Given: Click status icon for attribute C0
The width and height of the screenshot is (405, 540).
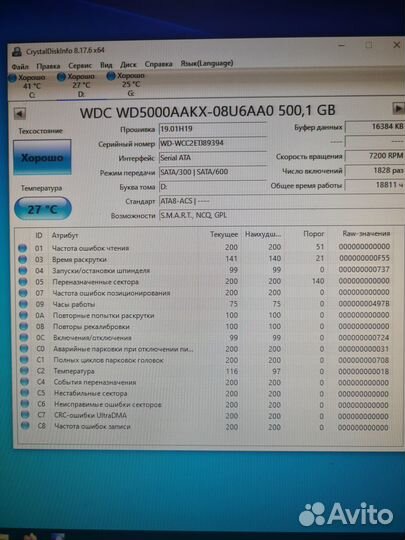Looking at the screenshot, I should (x=24, y=349).
